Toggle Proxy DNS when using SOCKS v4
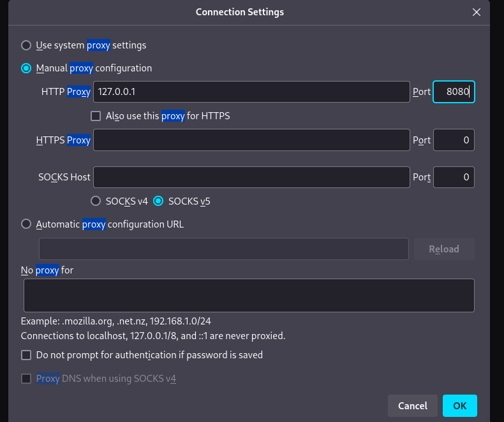The image size is (504, 422). pos(26,379)
